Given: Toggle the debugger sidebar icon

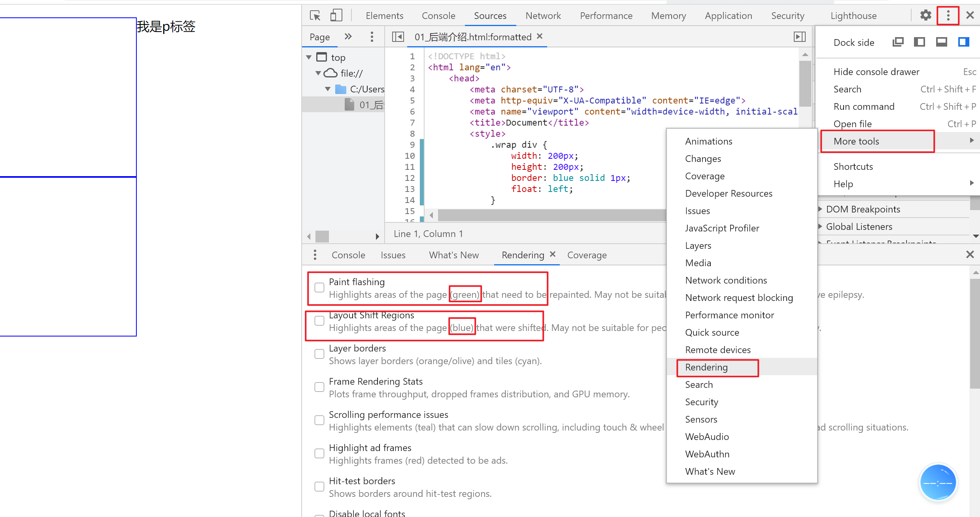Looking at the screenshot, I should [799, 37].
